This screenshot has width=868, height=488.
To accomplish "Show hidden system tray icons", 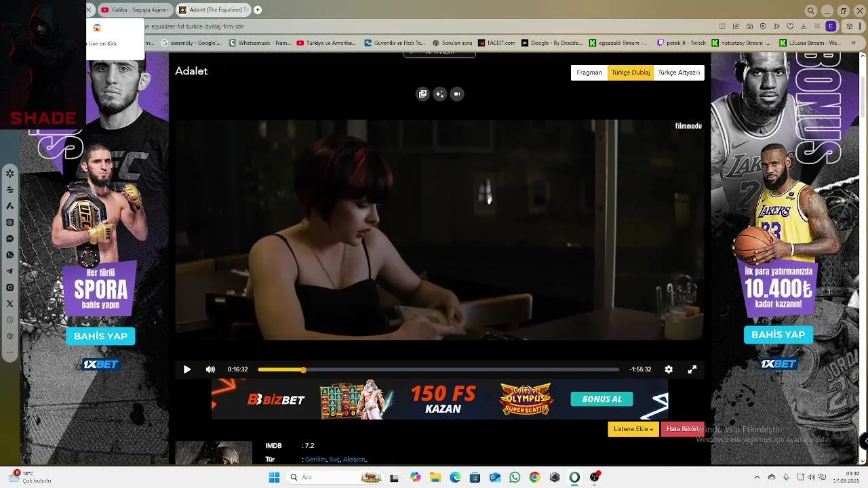I will pyautogui.click(x=757, y=477).
